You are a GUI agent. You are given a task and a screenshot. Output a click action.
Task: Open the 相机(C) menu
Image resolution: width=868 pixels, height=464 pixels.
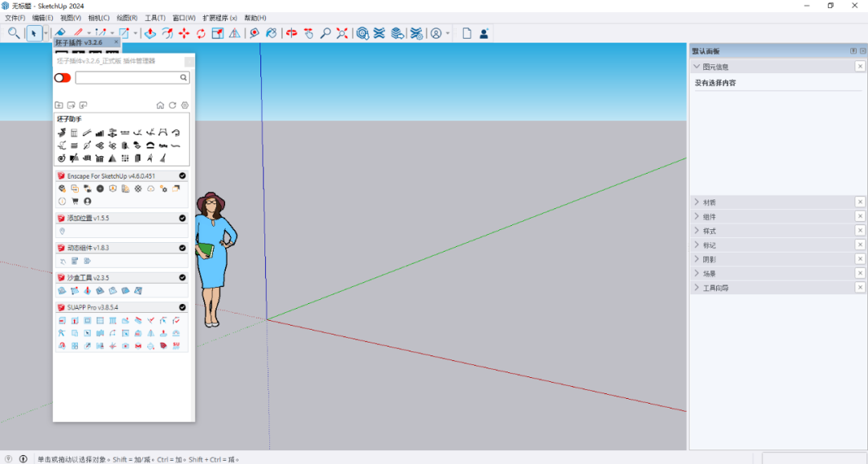pyautogui.click(x=99, y=18)
